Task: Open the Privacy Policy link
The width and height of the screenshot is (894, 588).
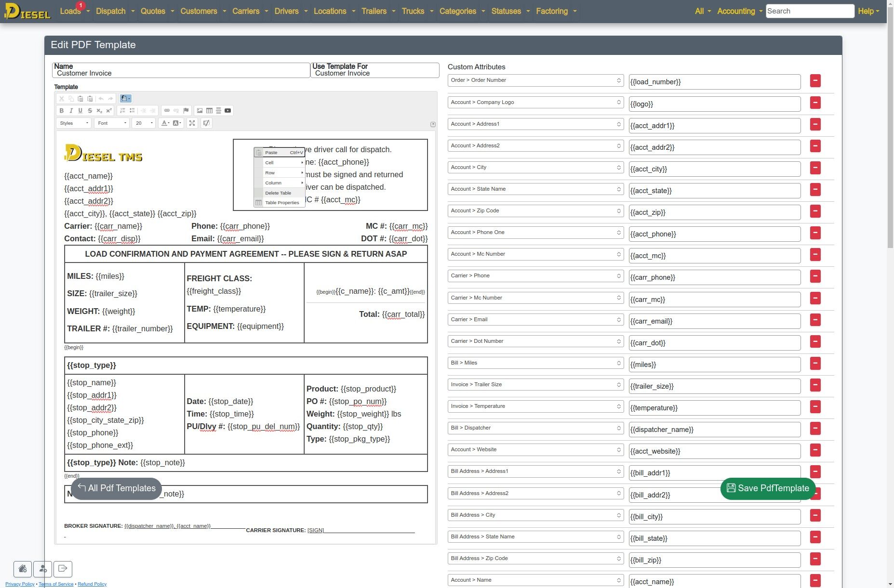Action: (20, 584)
